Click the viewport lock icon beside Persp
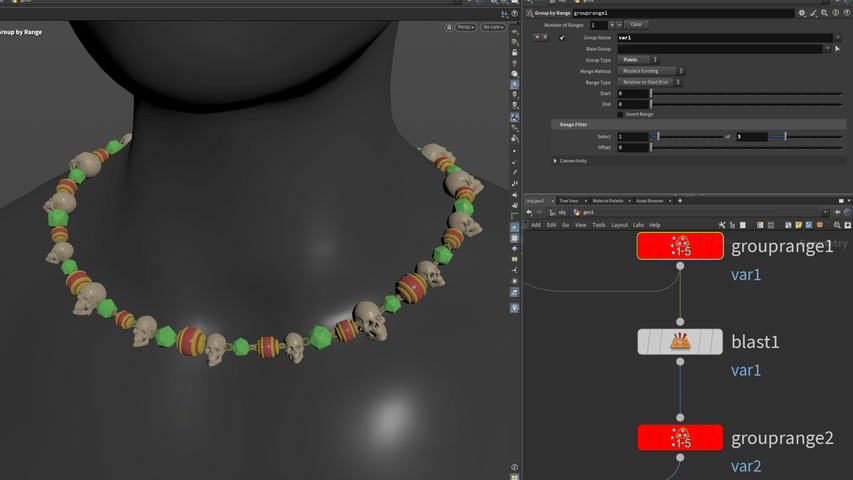The image size is (853, 480). pyautogui.click(x=449, y=27)
